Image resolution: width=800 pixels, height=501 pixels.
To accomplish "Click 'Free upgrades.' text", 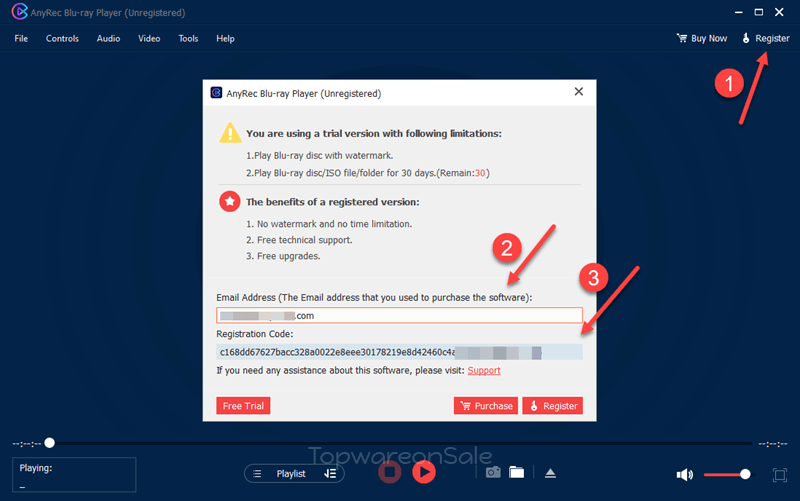I will tap(288, 256).
